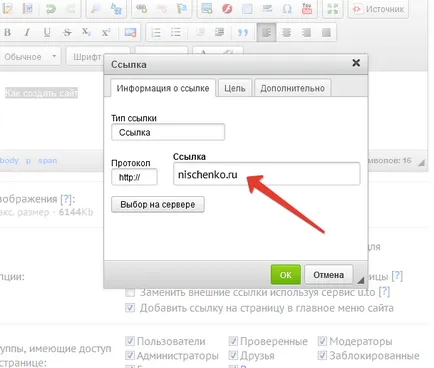Open the Find tool (magnifier icon)
434x368 pixels.
96,9
